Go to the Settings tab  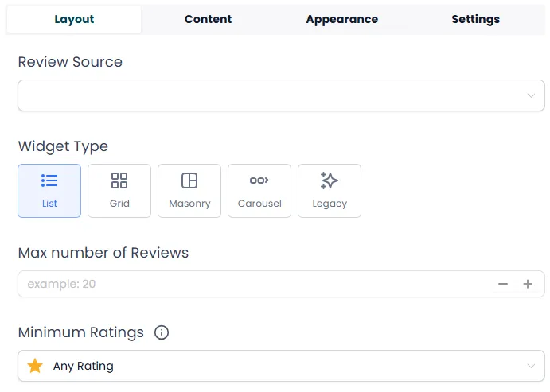tap(475, 19)
